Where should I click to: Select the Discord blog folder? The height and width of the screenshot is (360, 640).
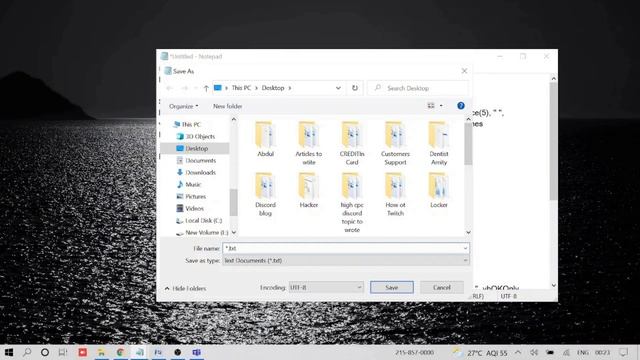265,194
